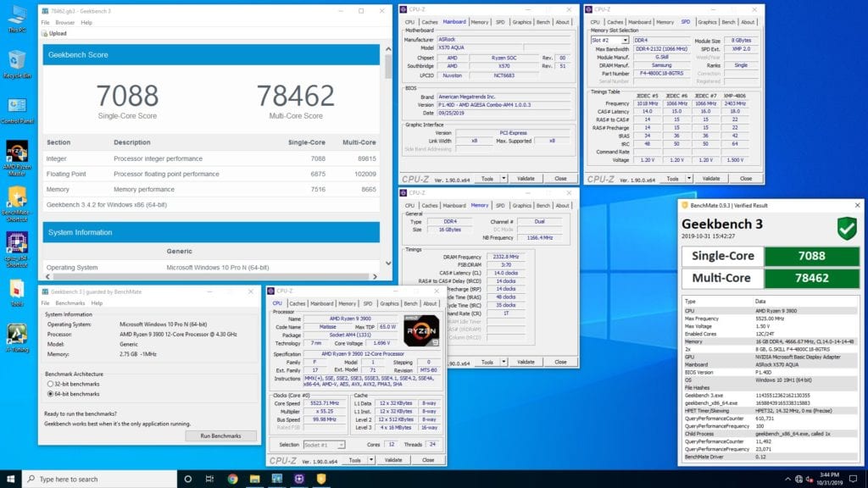Click the Cortana circle on taskbar

click(187, 480)
